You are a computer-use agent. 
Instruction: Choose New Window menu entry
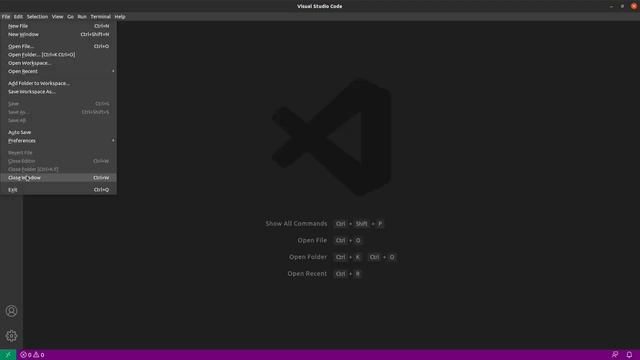58,34
